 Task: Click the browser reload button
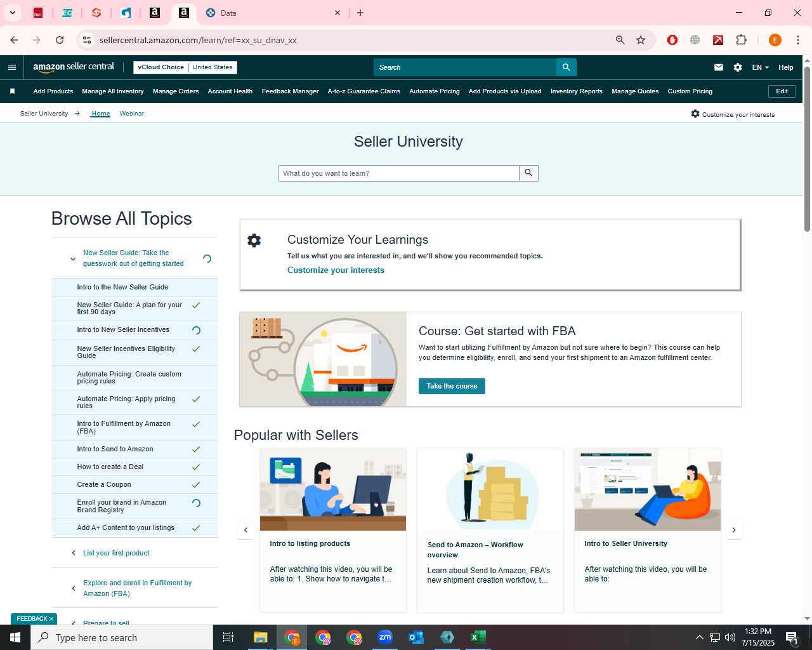coord(60,40)
